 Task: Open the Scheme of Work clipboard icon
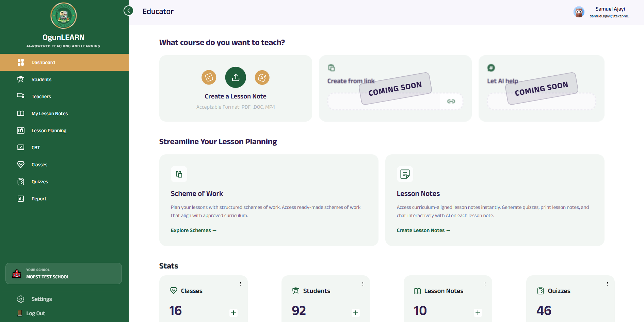click(x=179, y=174)
